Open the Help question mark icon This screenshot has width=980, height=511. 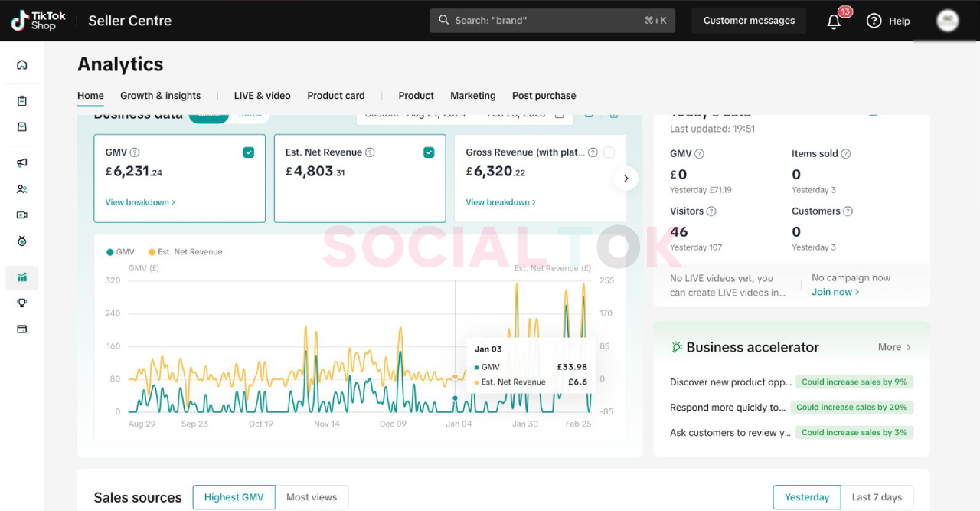874,21
